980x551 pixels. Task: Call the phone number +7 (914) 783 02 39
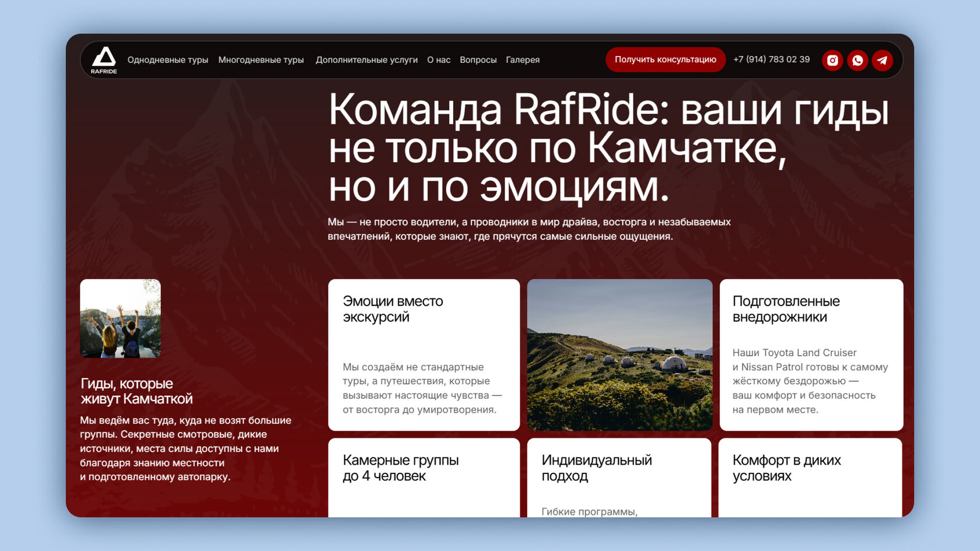(772, 59)
